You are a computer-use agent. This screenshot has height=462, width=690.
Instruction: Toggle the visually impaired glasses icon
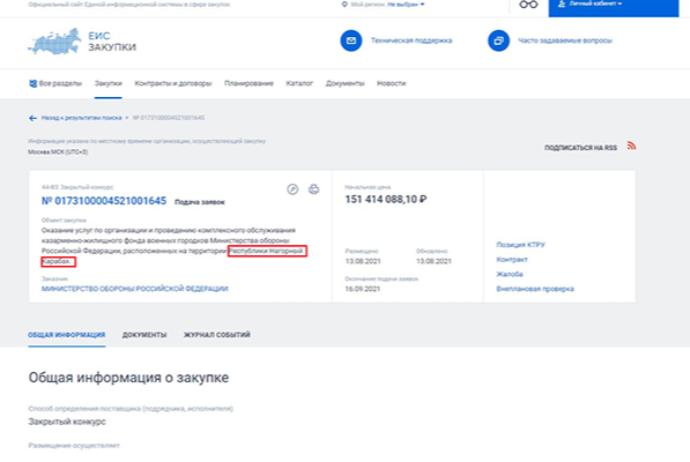528,5
